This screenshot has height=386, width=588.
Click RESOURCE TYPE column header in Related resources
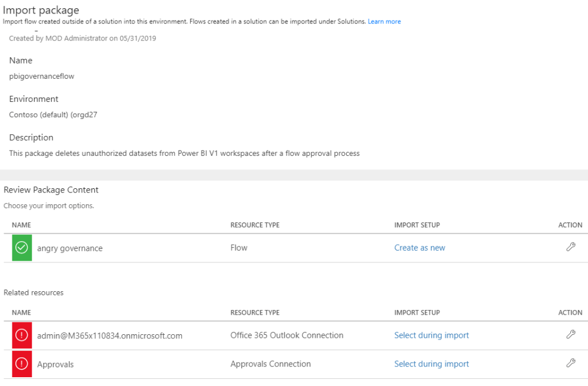(255, 312)
